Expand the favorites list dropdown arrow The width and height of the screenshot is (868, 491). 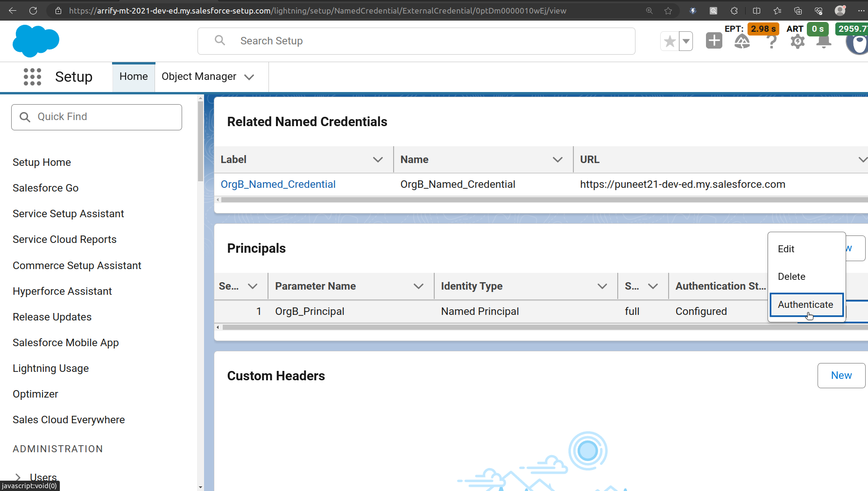pyautogui.click(x=686, y=41)
